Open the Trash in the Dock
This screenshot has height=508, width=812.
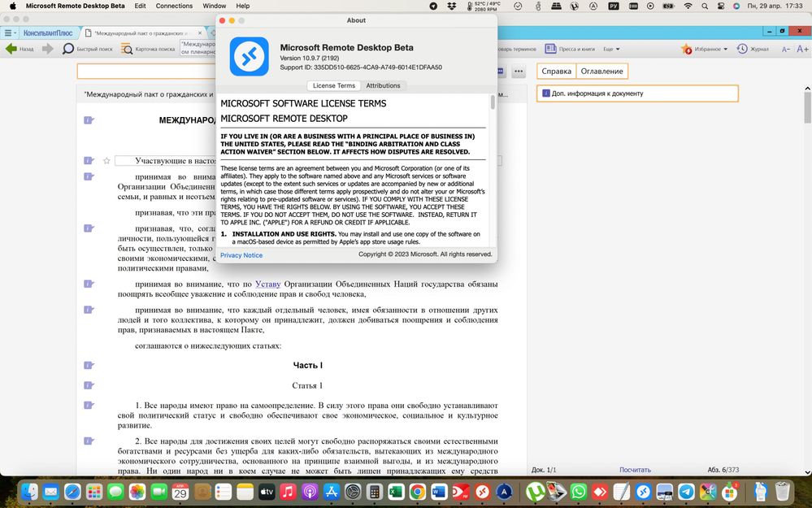point(782,492)
